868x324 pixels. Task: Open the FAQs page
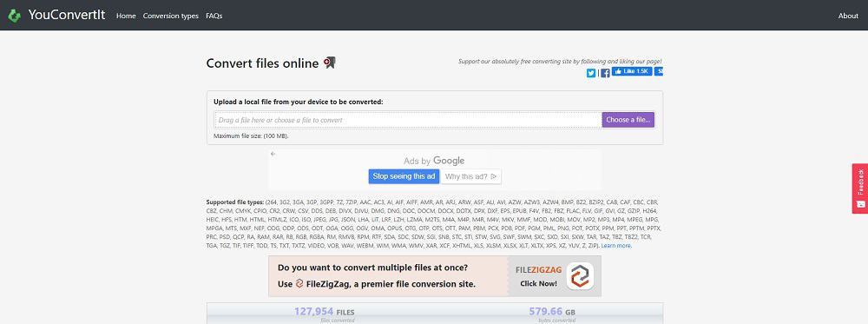tap(214, 16)
